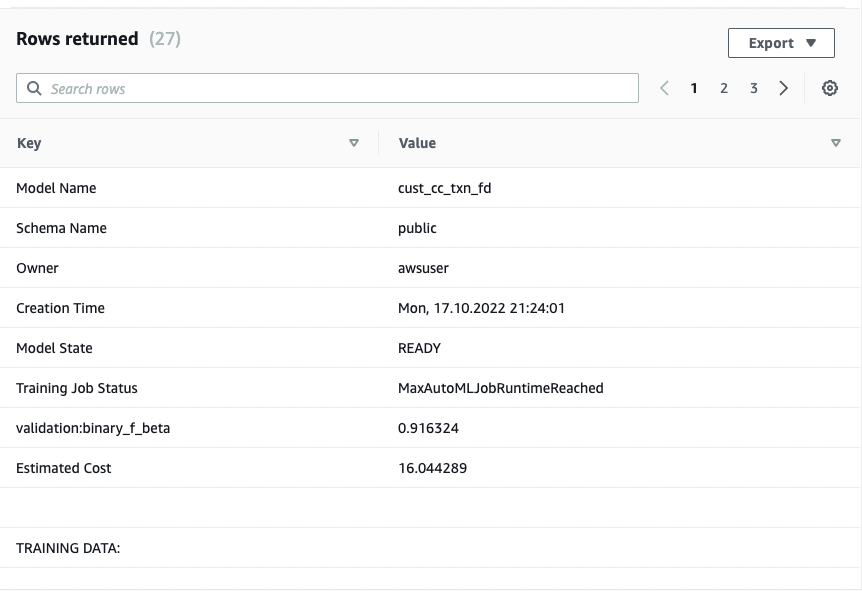Select the Training Job Status key cell
The width and height of the screenshot is (862, 591).
pos(76,388)
